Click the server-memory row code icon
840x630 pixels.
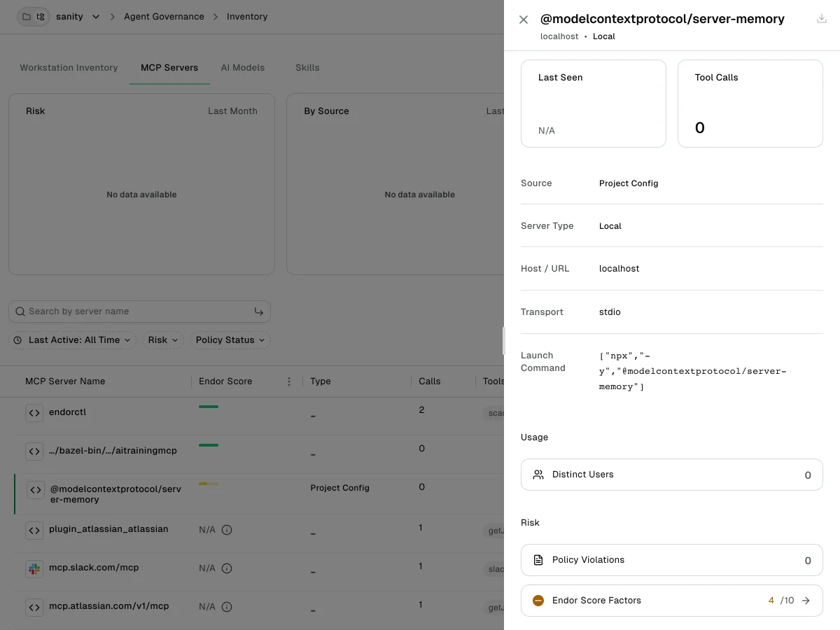point(35,490)
